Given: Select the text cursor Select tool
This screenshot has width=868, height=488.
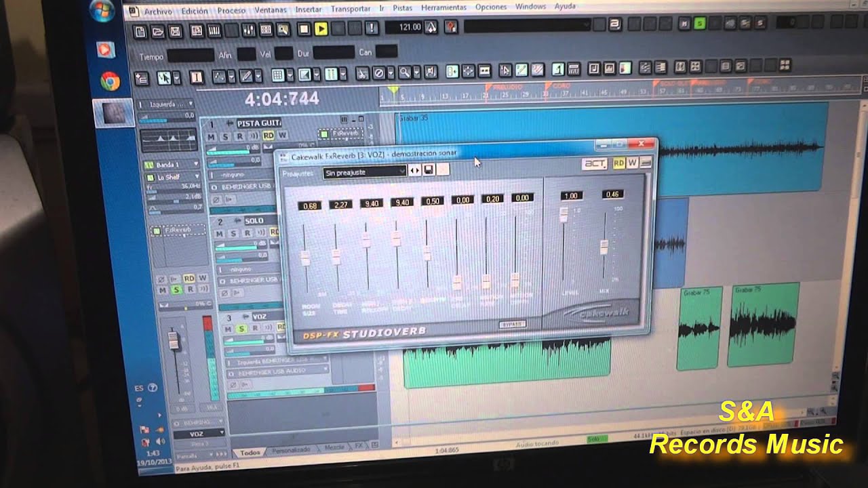Looking at the screenshot, I should point(197,77).
